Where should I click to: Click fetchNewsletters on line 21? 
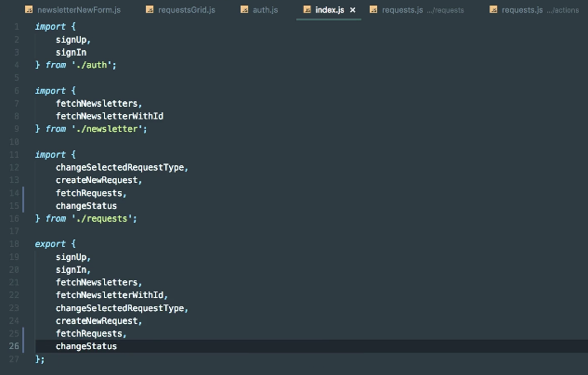97,282
